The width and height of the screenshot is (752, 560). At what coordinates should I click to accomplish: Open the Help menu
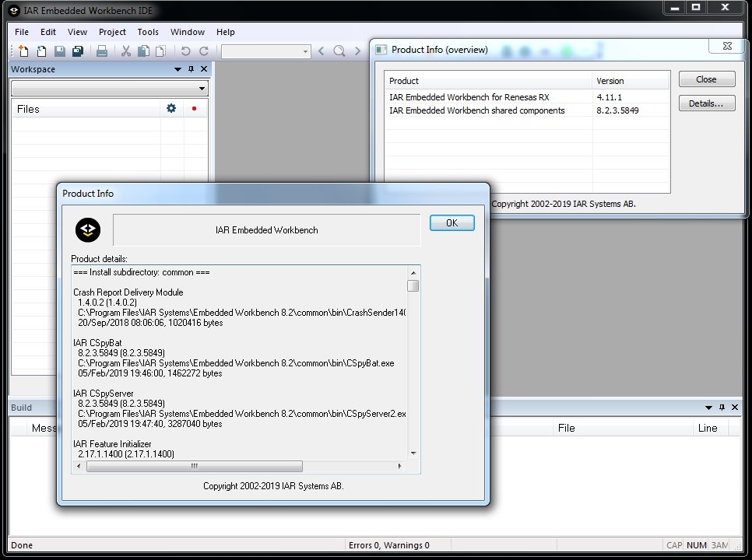coord(226,32)
